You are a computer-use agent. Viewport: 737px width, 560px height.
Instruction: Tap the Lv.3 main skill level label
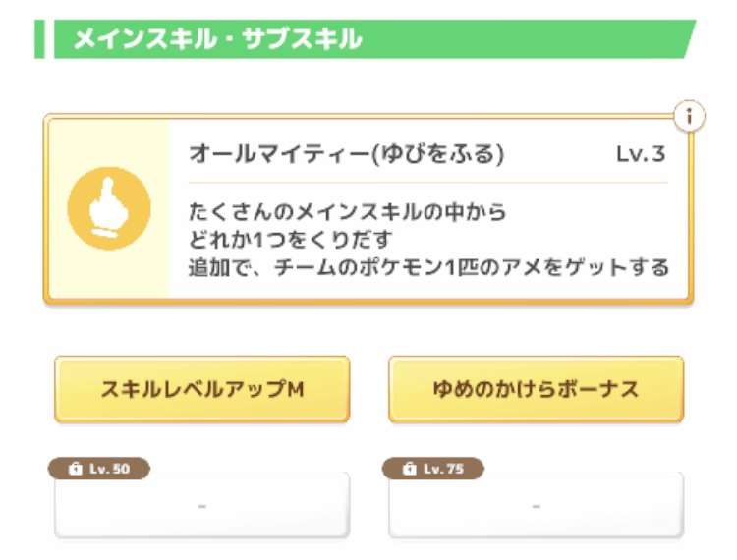coord(641,154)
